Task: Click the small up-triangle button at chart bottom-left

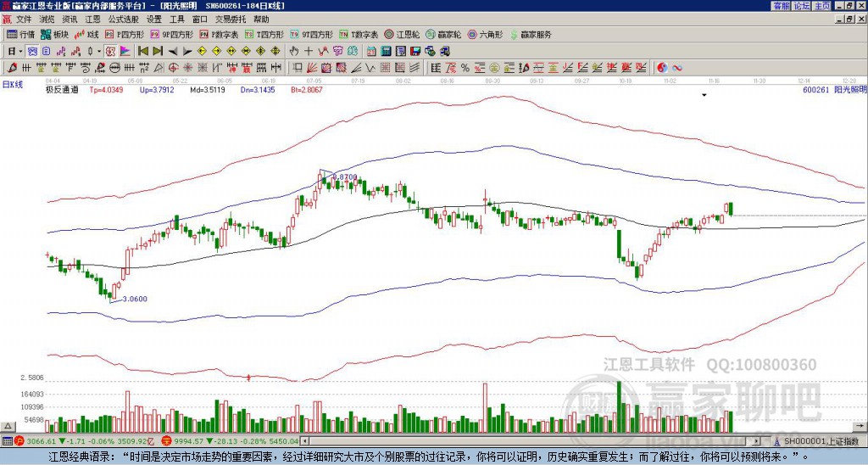Action: point(8,426)
